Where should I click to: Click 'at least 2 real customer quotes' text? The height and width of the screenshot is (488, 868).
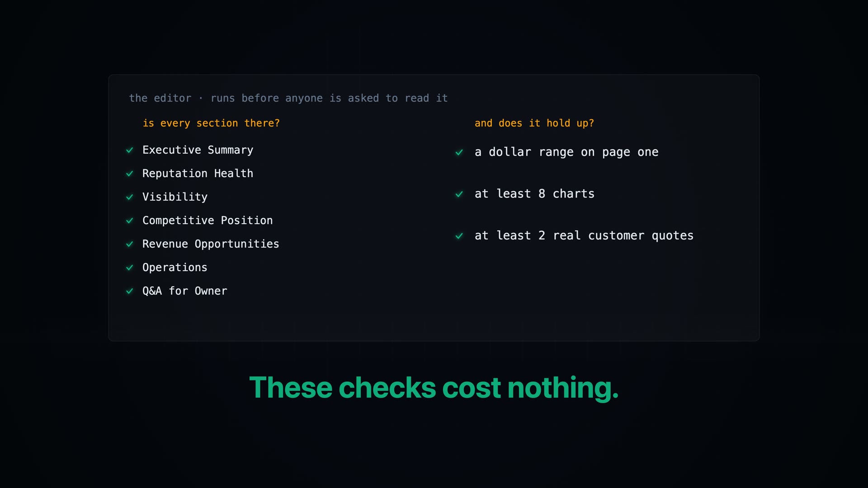[x=584, y=235]
